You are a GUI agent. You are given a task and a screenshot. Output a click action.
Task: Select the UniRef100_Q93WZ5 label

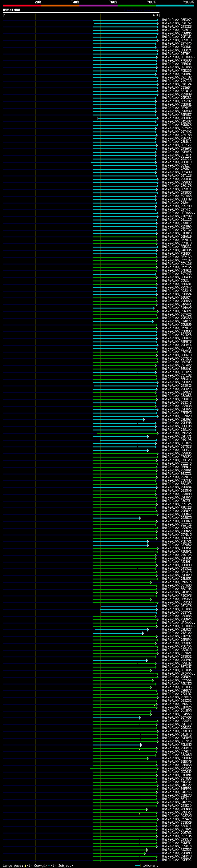177,518
